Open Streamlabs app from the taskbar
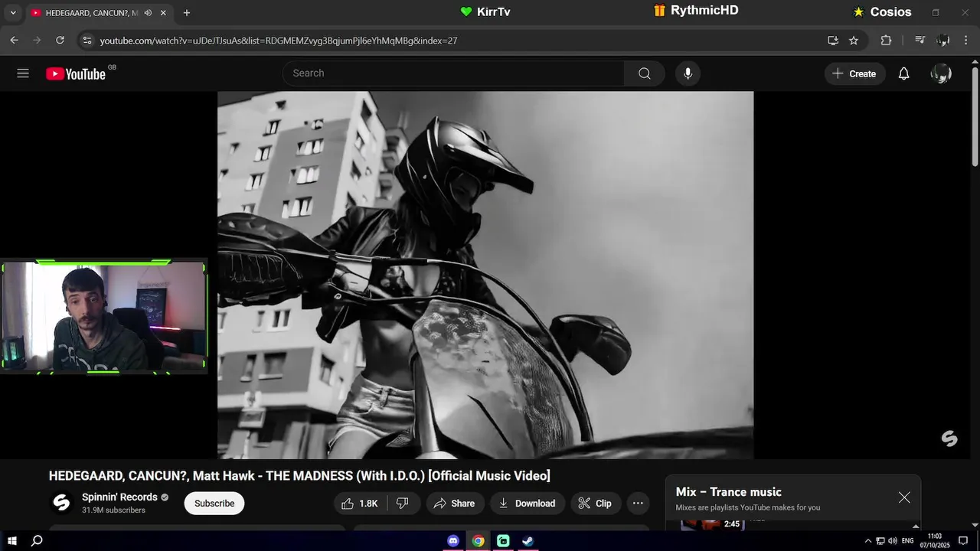Viewport: 980px width, 551px height. tap(503, 540)
